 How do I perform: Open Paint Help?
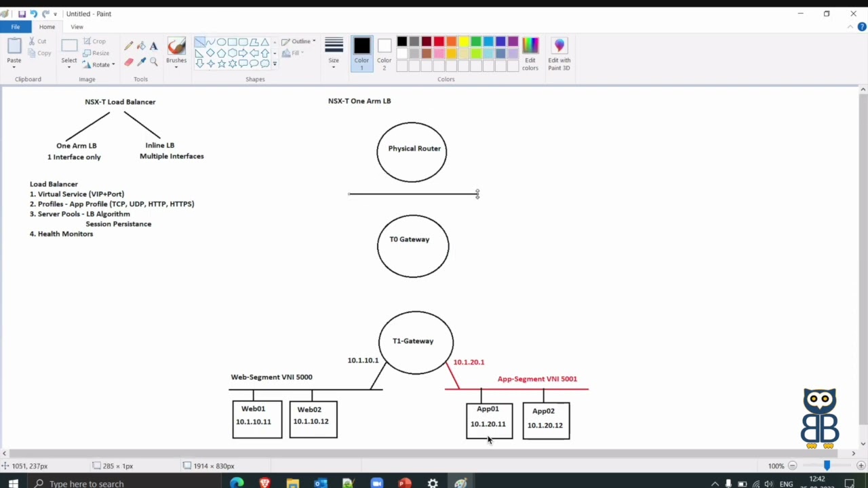point(862,27)
